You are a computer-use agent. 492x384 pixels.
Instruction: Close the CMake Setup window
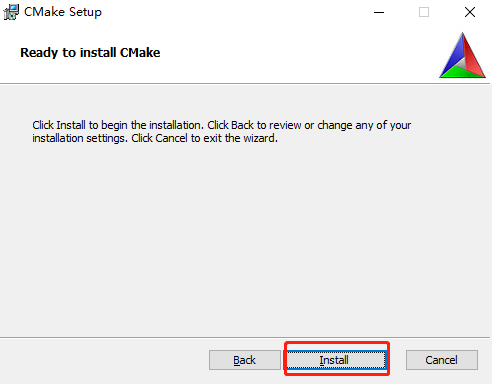[x=470, y=12]
